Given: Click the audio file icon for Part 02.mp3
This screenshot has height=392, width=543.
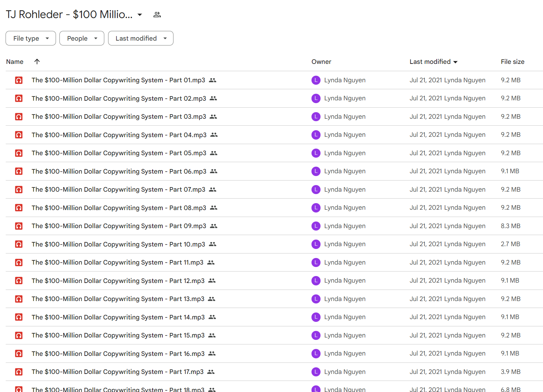Looking at the screenshot, I should 19,98.
